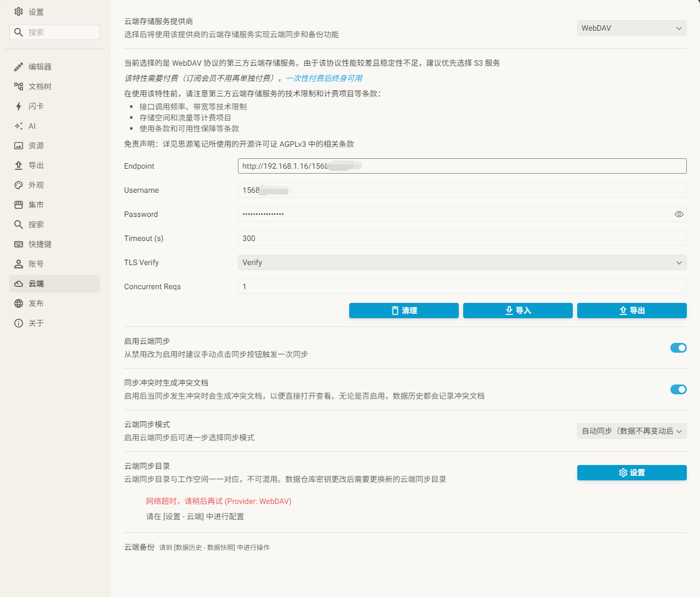Open the WebDAV provider dropdown
This screenshot has height=597, width=700.
(631, 28)
